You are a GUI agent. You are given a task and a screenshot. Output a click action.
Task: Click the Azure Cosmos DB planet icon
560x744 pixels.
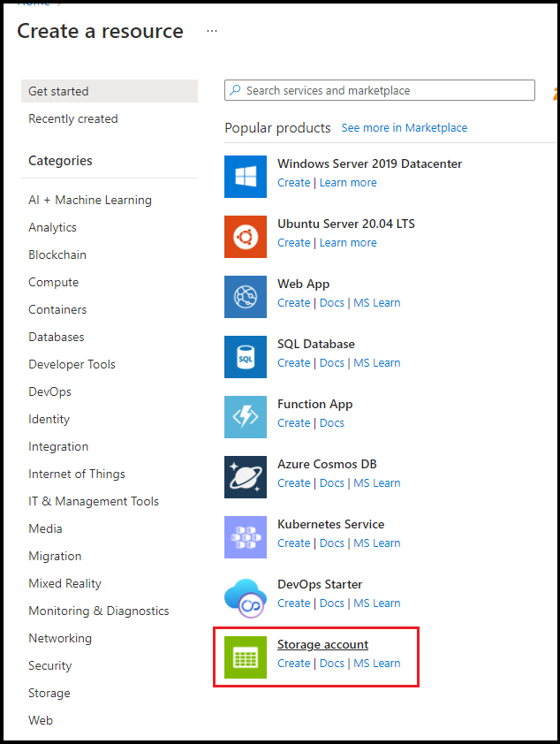pos(245,477)
